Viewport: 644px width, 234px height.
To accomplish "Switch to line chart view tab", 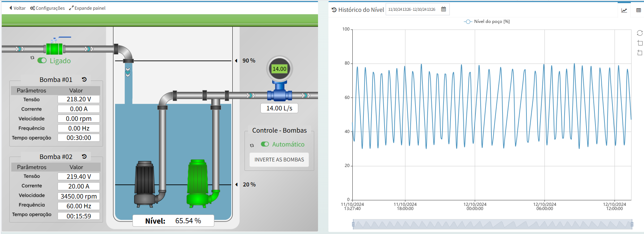I will tap(624, 10).
